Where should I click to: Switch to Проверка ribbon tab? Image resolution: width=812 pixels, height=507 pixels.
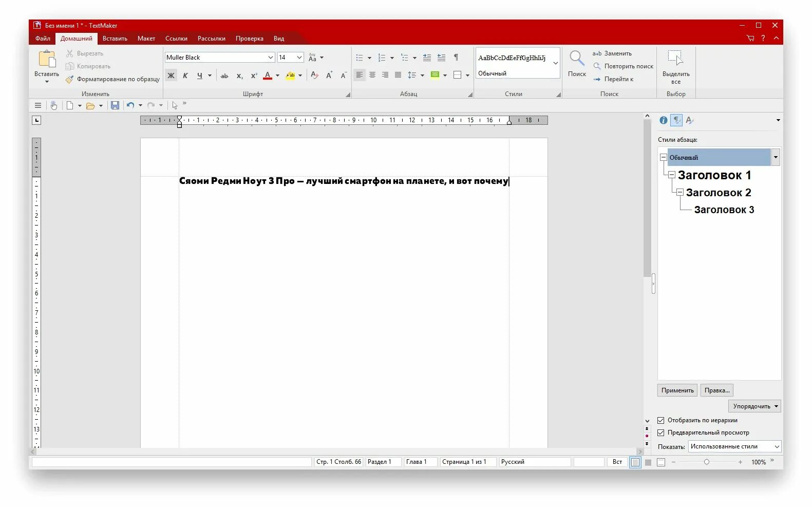coord(250,39)
